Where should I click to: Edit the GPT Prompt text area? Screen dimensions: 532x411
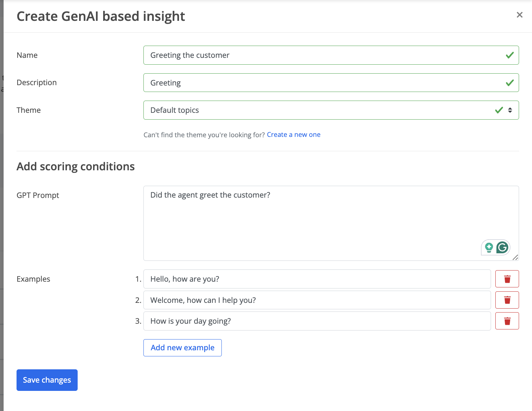coord(331,223)
